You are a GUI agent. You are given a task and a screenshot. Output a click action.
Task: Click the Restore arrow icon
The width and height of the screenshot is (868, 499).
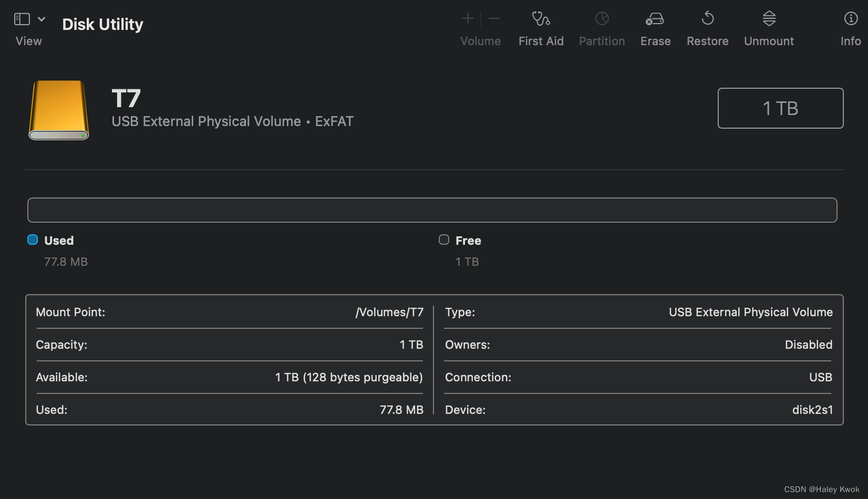pyautogui.click(x=708, y=18)
